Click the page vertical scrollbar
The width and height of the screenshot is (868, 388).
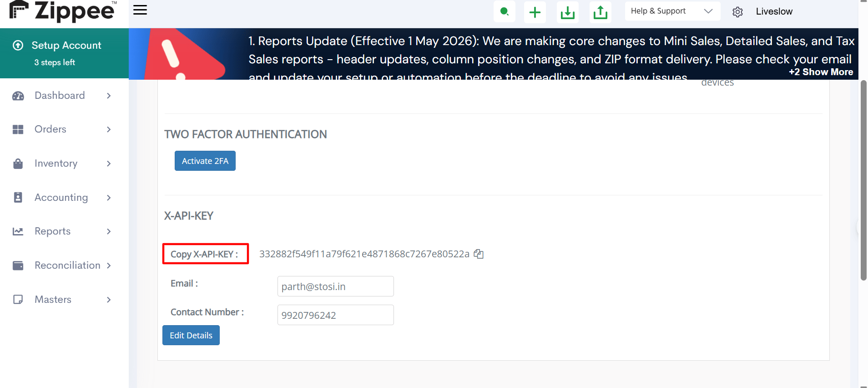click(863, 180)
